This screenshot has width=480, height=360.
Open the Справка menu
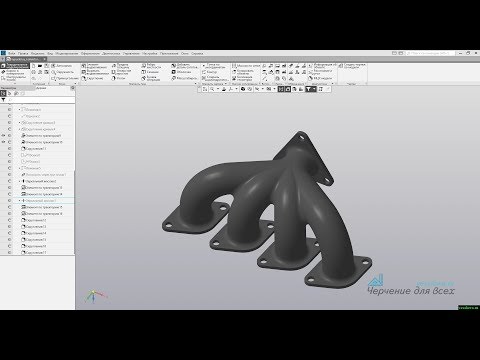pos(197,53)
